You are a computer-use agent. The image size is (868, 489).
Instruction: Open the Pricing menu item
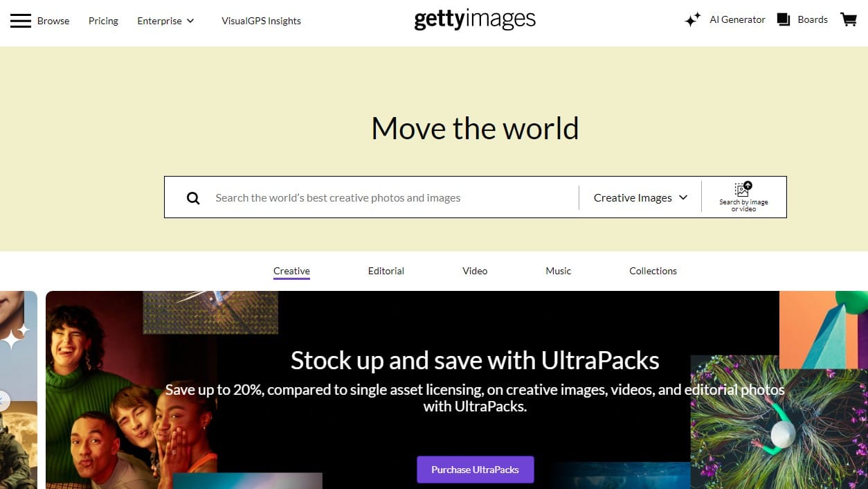103,21
